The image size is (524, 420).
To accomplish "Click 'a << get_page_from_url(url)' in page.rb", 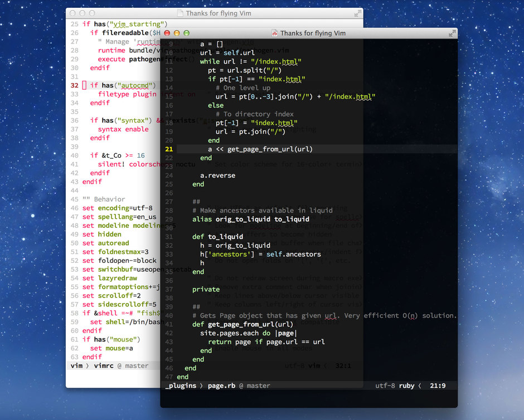I will (x=260, y=149).
